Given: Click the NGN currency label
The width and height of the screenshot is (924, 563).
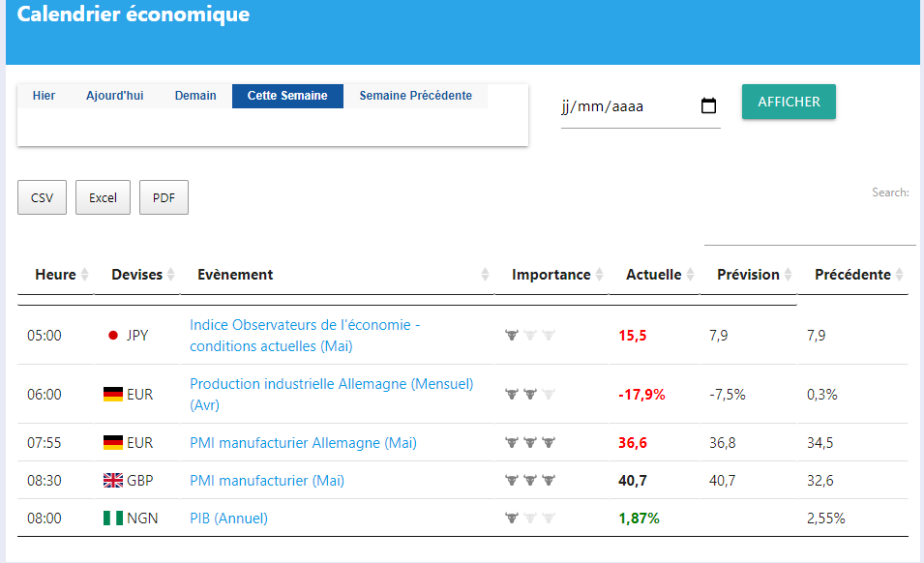Looking at the screenshot, I should tap(142, 518).
